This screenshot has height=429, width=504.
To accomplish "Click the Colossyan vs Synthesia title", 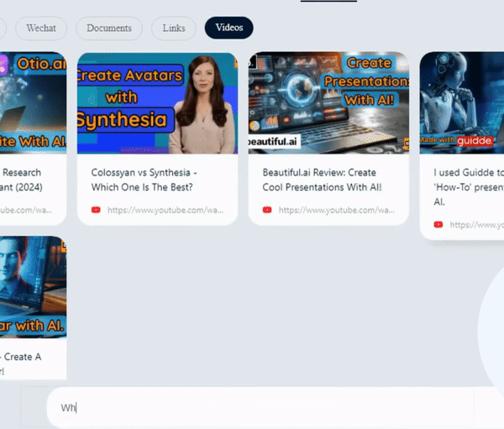I will [x=144, y=180].
